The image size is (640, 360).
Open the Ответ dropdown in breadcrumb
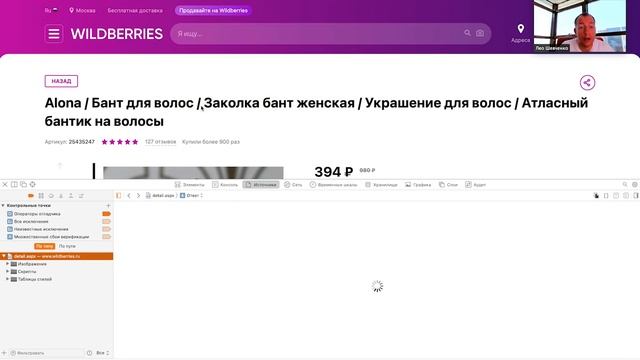191,196
